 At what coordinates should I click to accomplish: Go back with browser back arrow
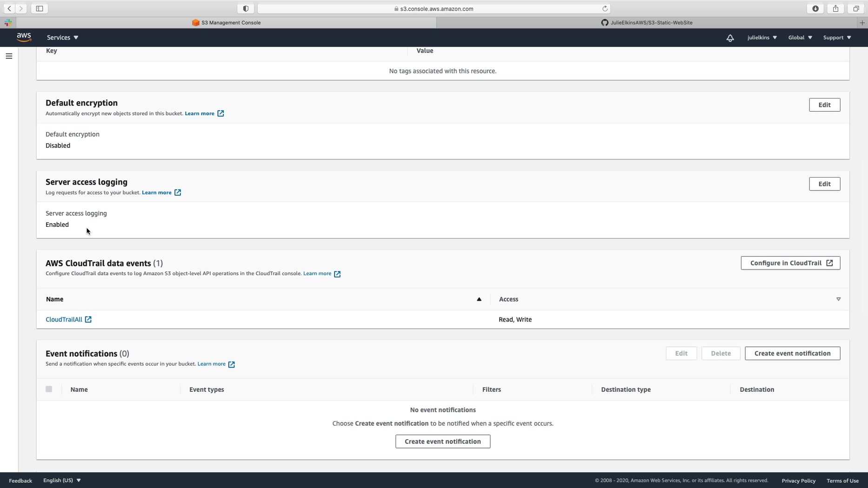coord(9,8)
